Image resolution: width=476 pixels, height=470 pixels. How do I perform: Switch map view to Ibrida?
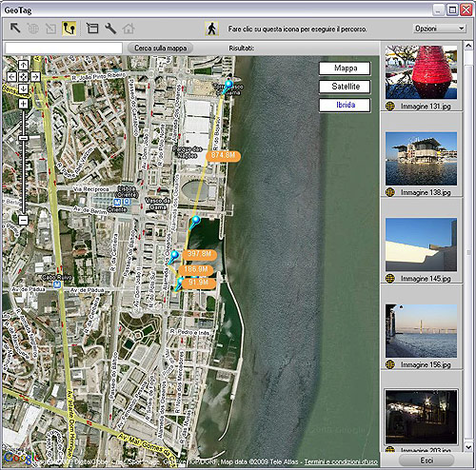tap(345, 105)
